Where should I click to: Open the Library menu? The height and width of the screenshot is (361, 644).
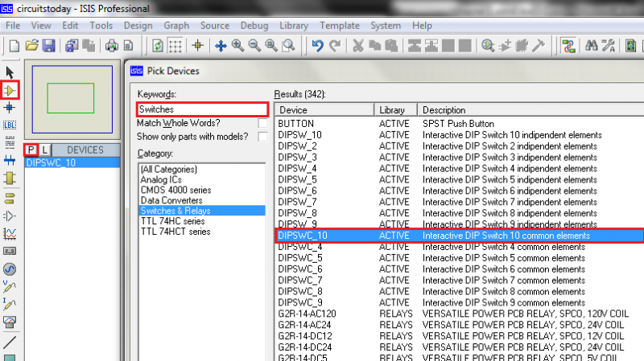(x=294, y=26)
